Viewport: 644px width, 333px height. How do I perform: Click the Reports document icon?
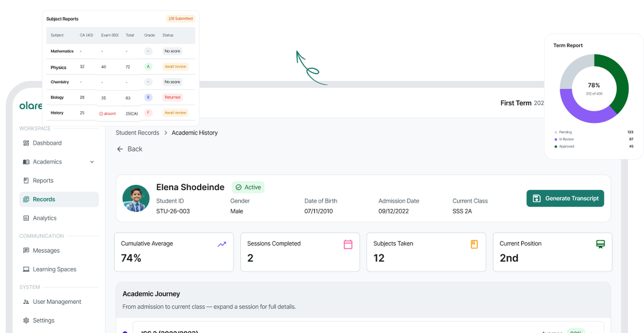pos(26,181)
